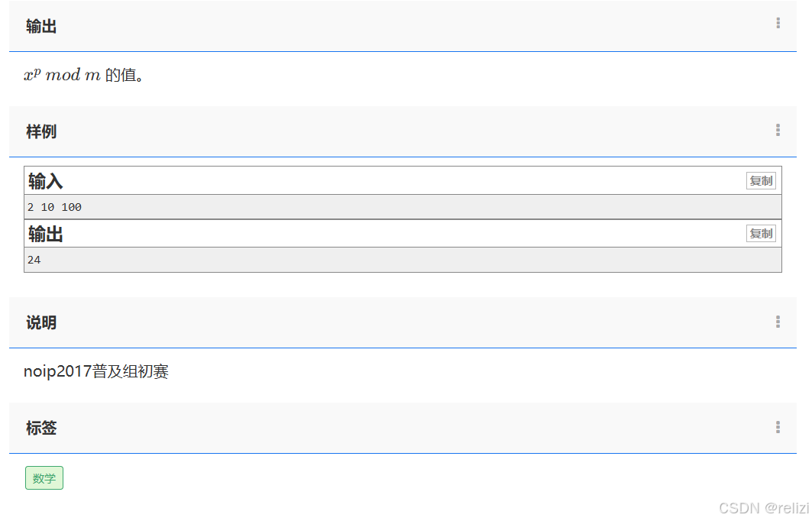This screenshot has height=521, width=812.
Task: Click the sample output value 24
Action: [34, 260]
